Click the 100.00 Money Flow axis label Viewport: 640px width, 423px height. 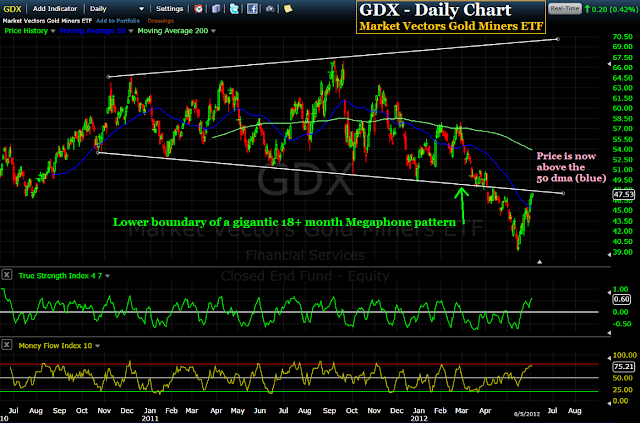click(624, 355)
